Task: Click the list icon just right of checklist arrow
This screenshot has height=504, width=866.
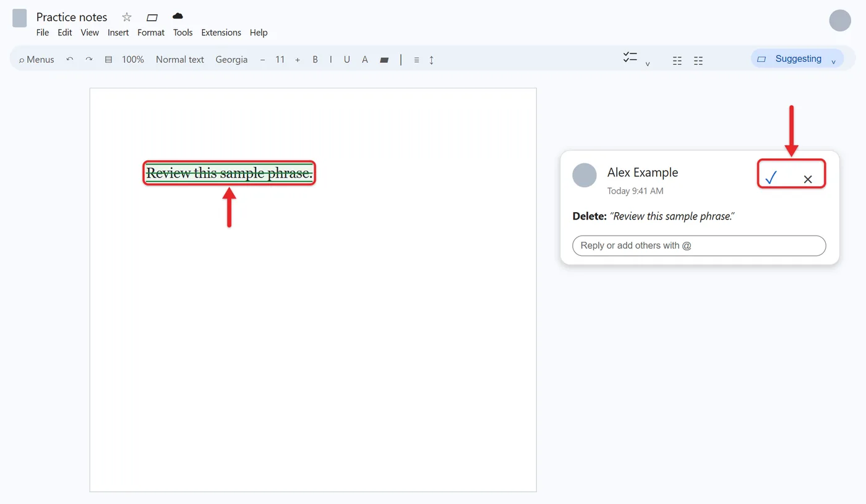Action: [x=677, y=61]
